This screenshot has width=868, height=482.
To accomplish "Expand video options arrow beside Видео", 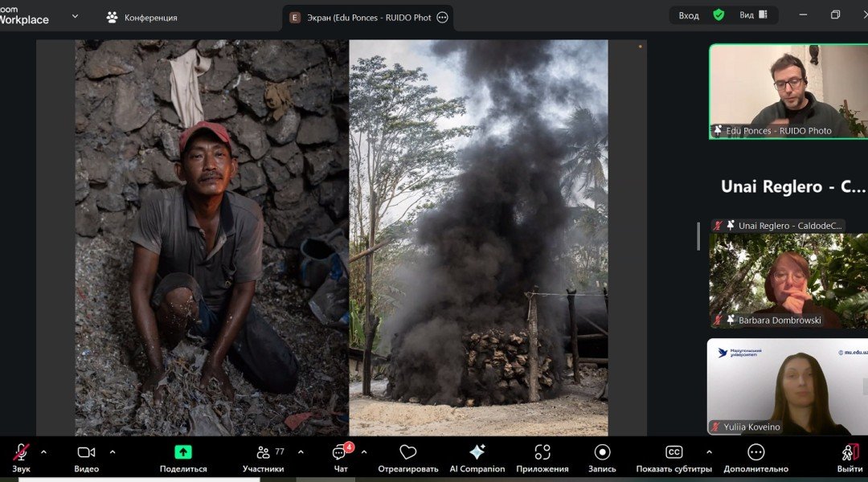I will pyautogui.click(x=113, y=451).
